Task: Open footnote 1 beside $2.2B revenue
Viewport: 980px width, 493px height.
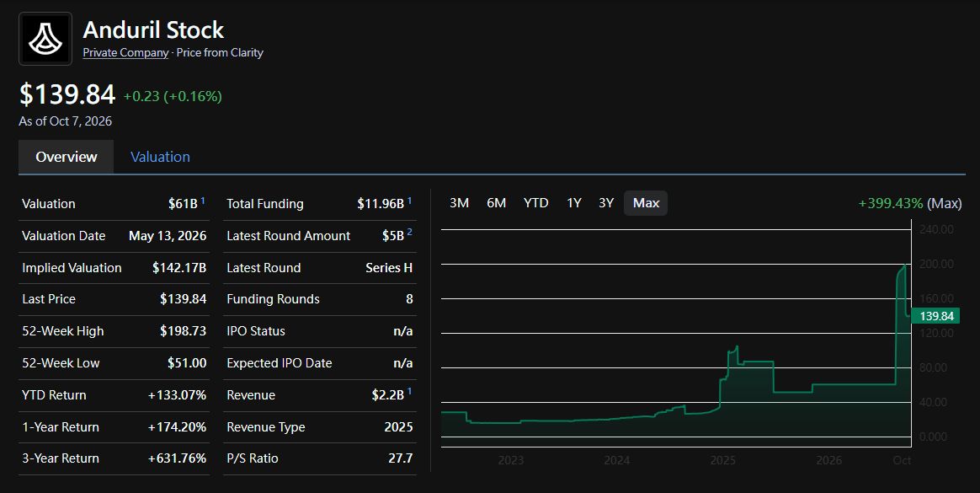Action: tap(409, 392)
